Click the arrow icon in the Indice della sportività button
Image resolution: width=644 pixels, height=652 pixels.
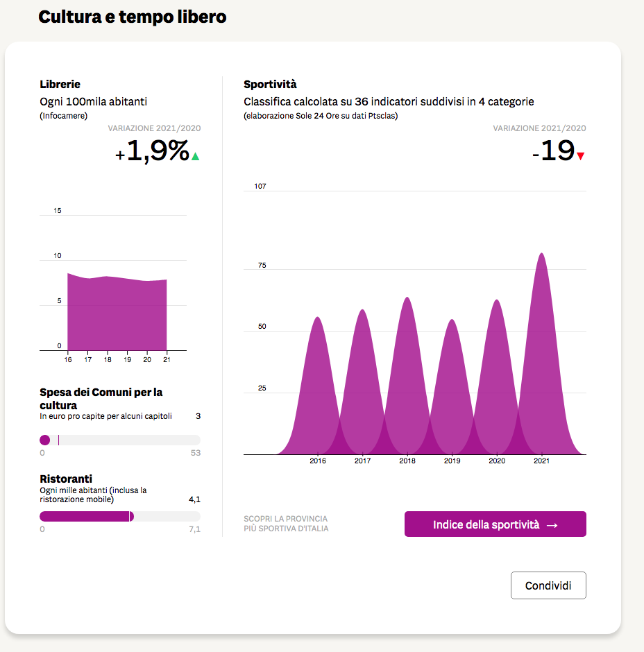click(552, 526)
